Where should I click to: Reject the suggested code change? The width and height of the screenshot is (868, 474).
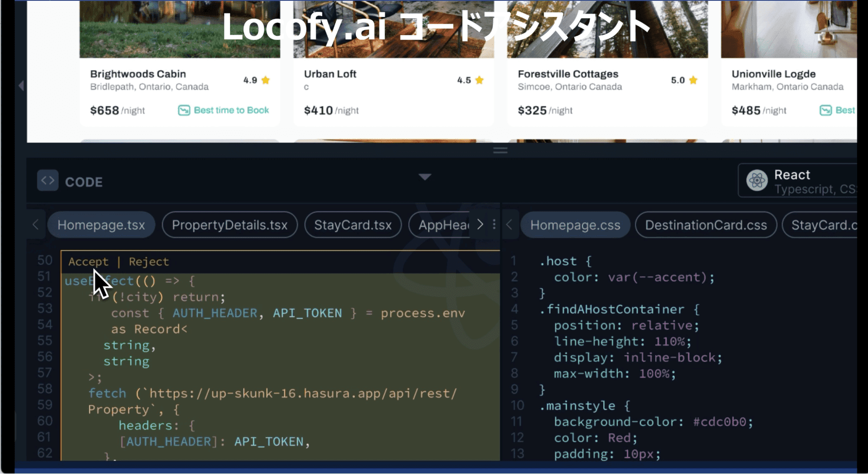click(x=149, y=262)
